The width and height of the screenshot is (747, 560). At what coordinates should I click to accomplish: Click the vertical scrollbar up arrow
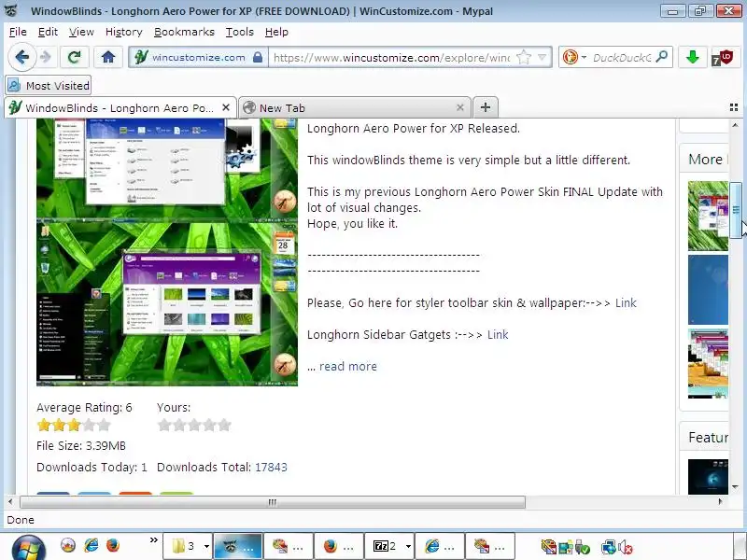point(735,125)
